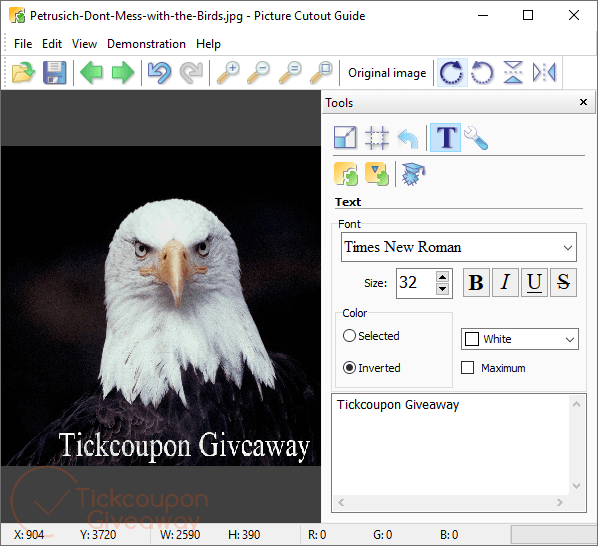Viewport: 598px width, 546px height.
Task: Toggle Bold text style
Action: tap(476, 283)
